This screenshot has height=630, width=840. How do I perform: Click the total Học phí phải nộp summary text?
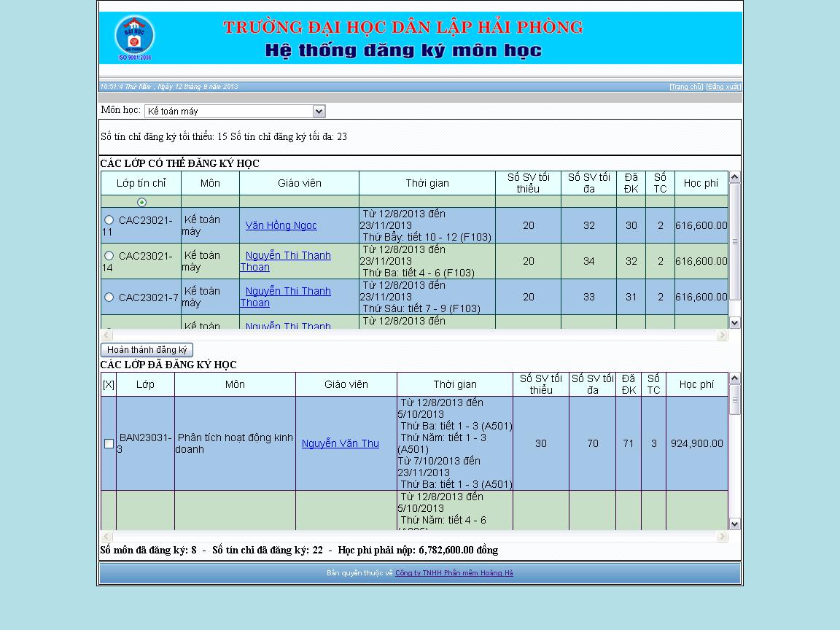[x=418, y=551]
